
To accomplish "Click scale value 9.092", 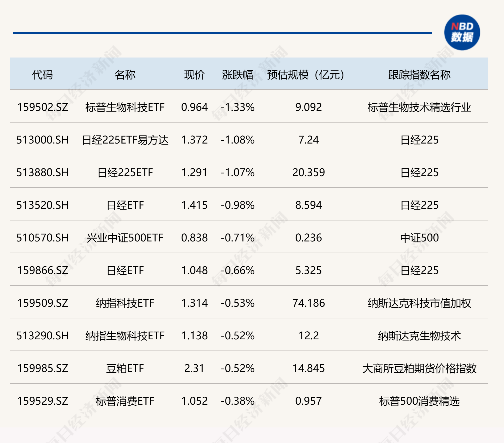I will pos(308,107).
